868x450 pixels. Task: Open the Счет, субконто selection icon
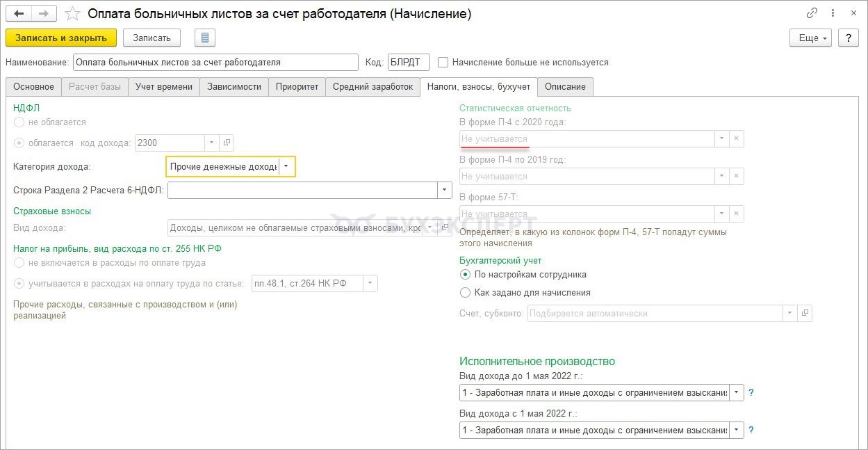(x=805, y=314)
